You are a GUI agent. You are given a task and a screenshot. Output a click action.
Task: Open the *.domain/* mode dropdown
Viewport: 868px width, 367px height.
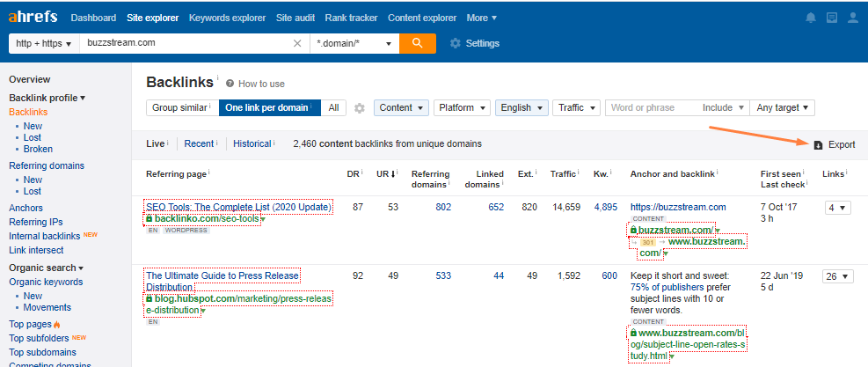pyautogui.click(x=354, y=43)
